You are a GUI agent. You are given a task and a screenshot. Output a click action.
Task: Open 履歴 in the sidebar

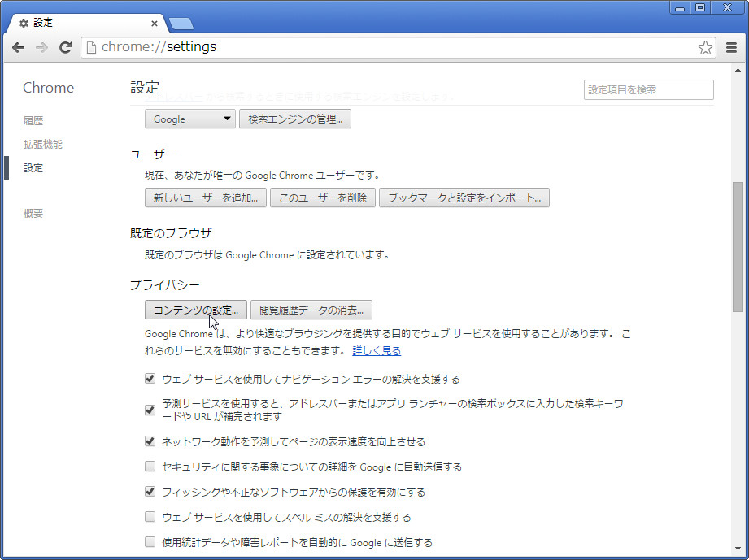(x=33, y=121)
